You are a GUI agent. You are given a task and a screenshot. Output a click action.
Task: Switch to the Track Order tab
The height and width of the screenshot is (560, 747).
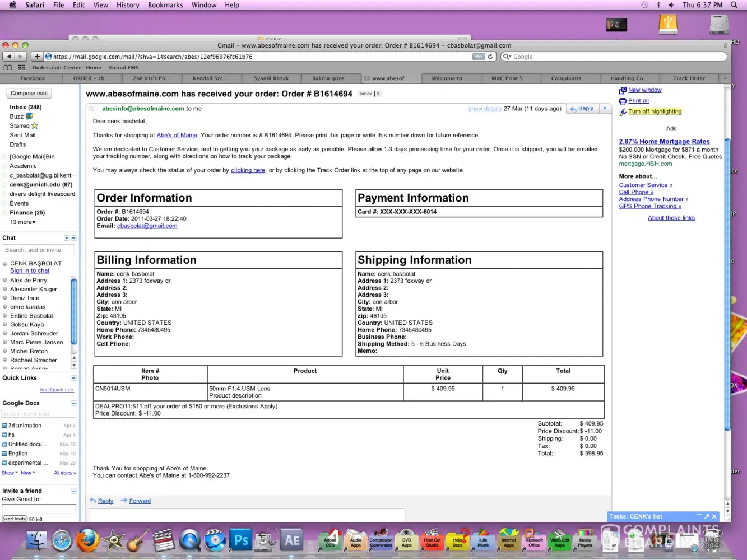689,78
